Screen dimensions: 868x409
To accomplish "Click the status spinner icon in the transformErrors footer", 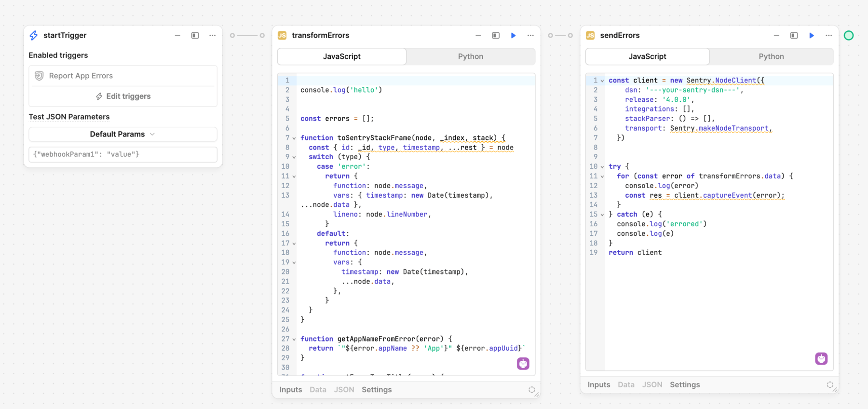I will (x=531, y=390).
